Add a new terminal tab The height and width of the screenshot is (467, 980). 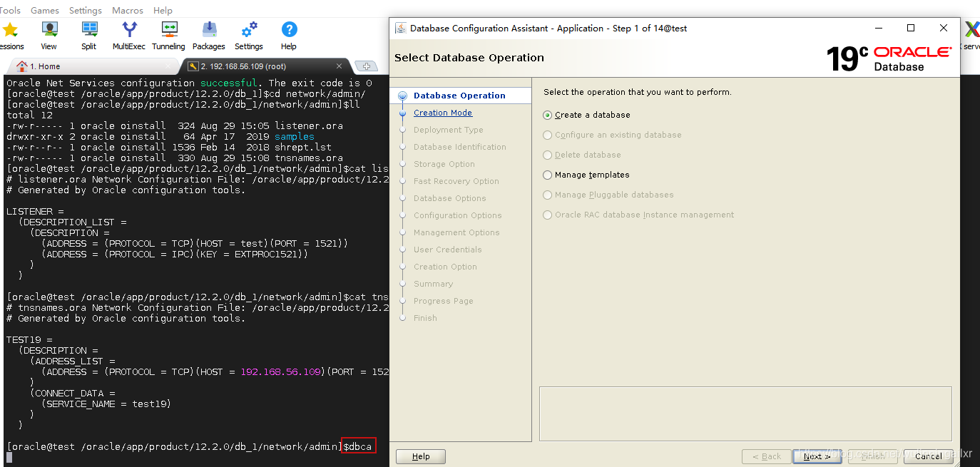[366, 66]
